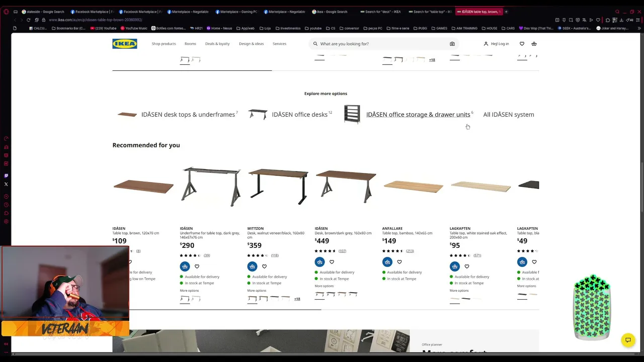Open the Shop products menu
This screenshot has height=362, width=644.
[164, 44]
